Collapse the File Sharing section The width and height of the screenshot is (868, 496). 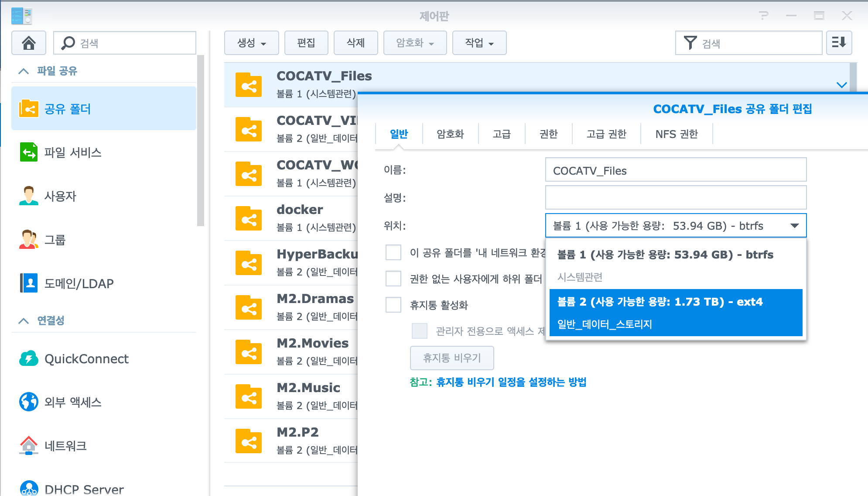coord(24,71)
